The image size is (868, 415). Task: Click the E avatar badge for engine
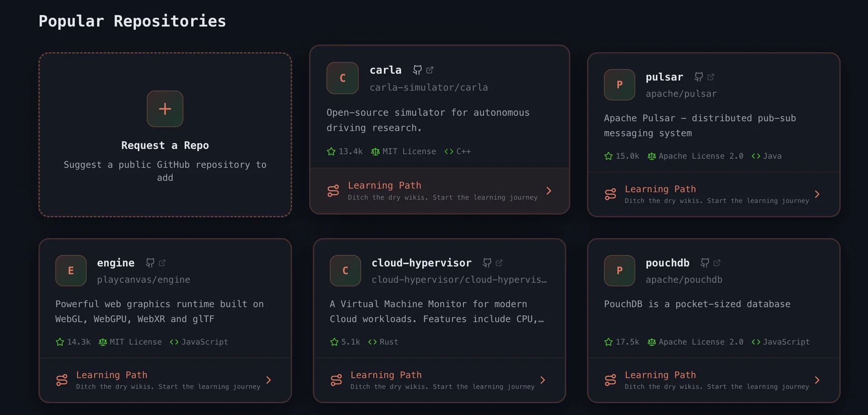tap(71, 270)
